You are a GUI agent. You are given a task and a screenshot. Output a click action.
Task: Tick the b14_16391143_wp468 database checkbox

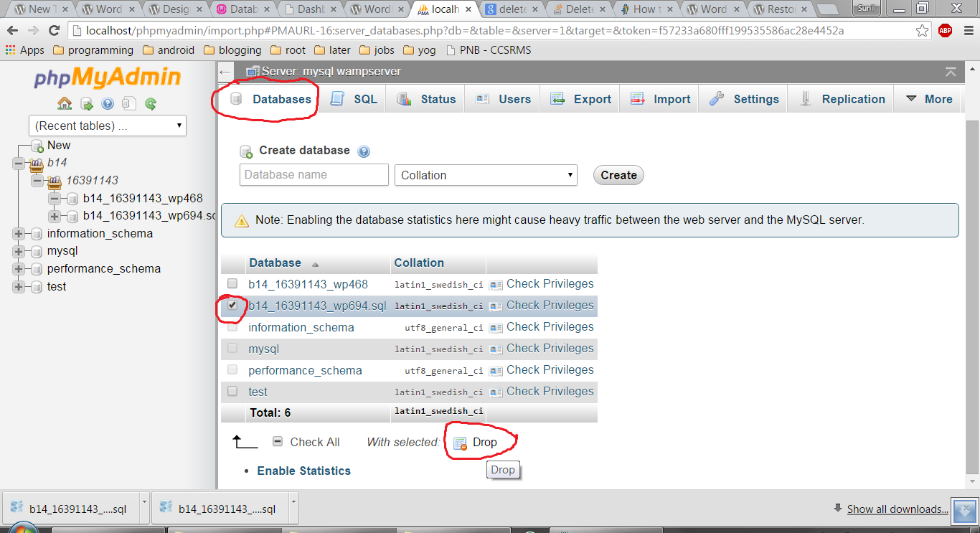232,283
